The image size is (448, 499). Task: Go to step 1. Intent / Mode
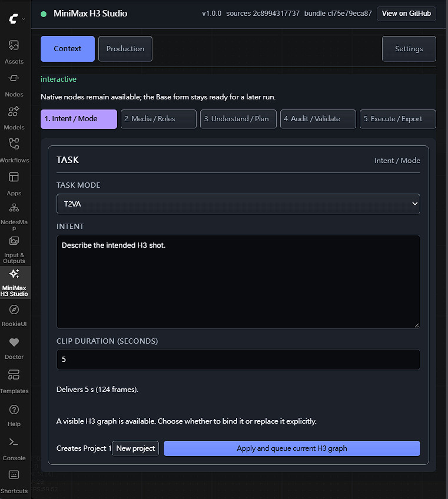[79, 119]
